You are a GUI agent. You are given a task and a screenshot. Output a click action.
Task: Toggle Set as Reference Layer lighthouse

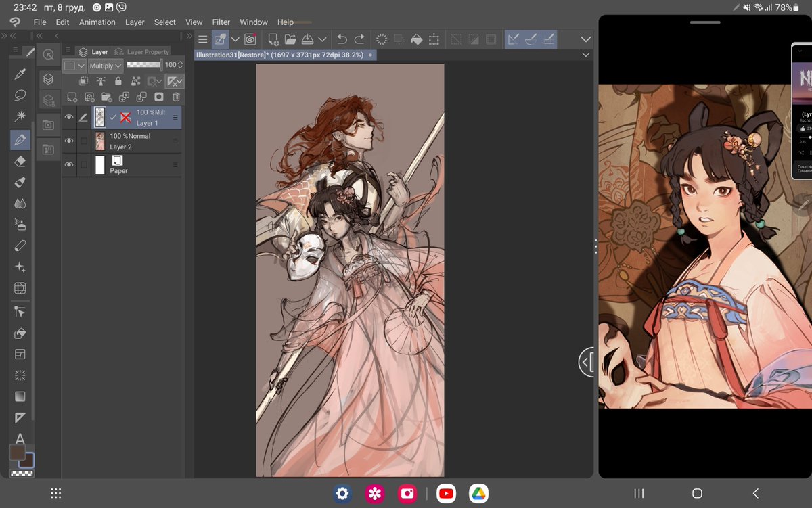101,81
